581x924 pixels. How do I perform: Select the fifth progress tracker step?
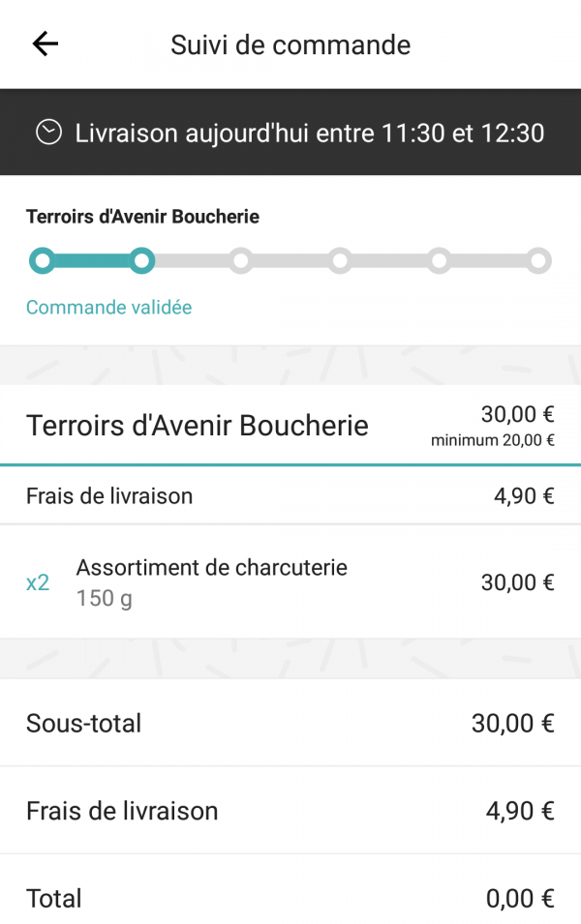pyautogui.click(x=440, y=260)
